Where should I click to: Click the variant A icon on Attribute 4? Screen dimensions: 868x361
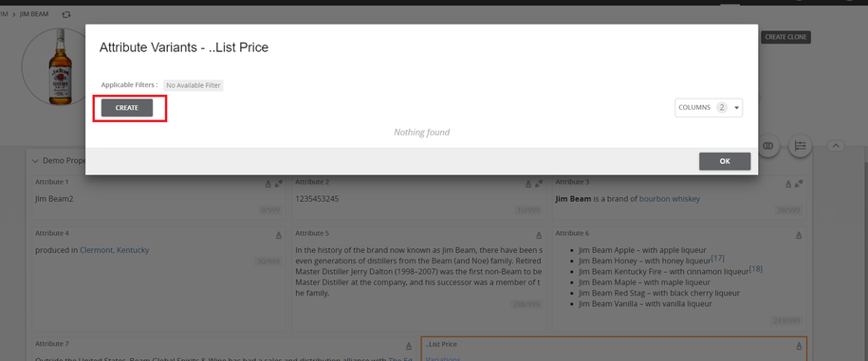pos(279,235)
